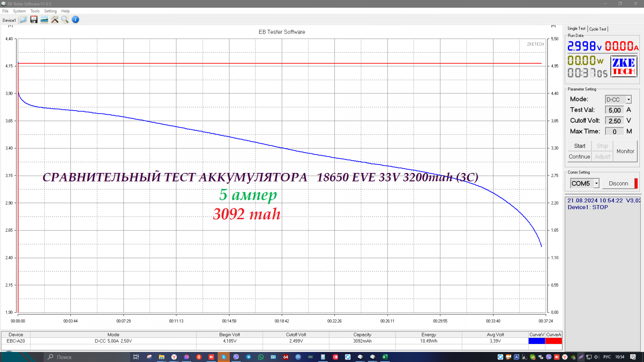
Task: Click the Disconn button
Action: tap(618, 183)
